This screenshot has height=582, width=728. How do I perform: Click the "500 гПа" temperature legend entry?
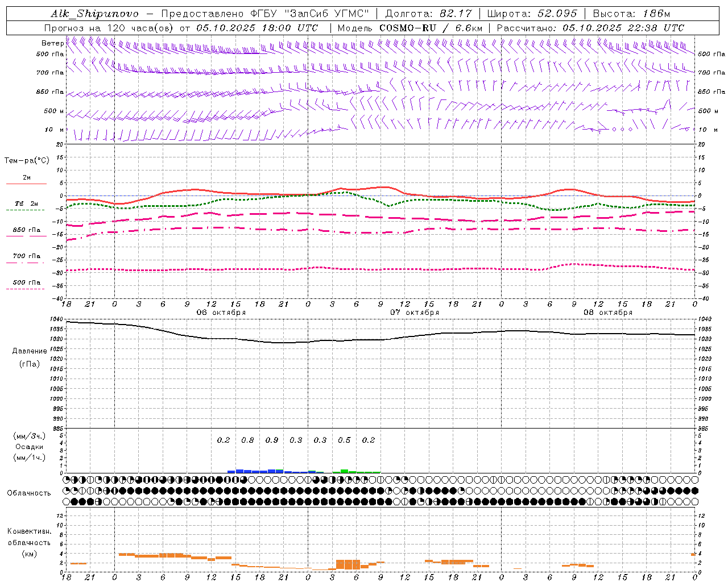[x=27, y=282]
